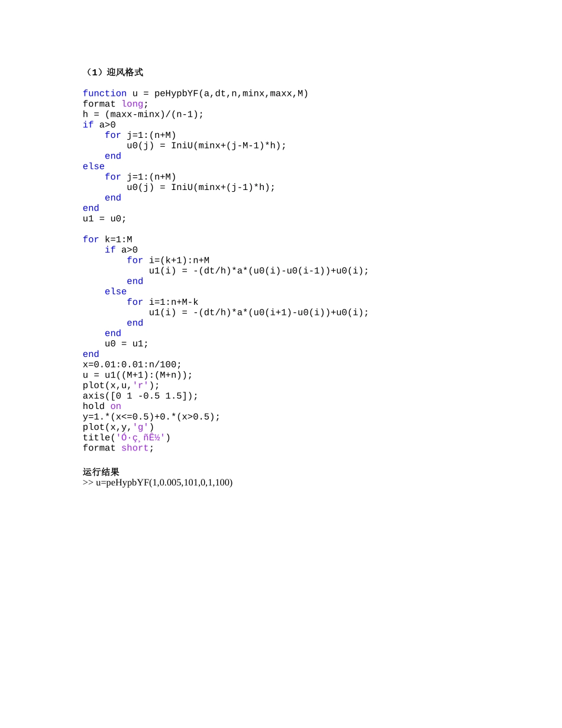Click the heading '运行结果'
562x728 pixels.
[101, 472]
